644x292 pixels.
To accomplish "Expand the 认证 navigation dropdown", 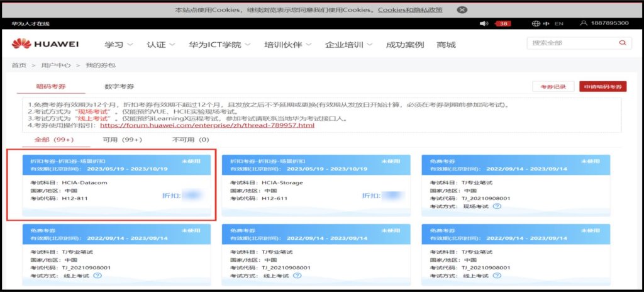I will (x=161, y=45).
